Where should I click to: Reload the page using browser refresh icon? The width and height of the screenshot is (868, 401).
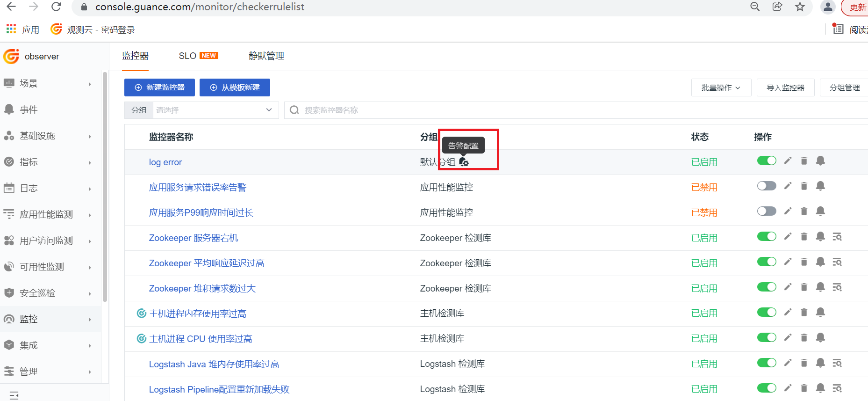56,7
